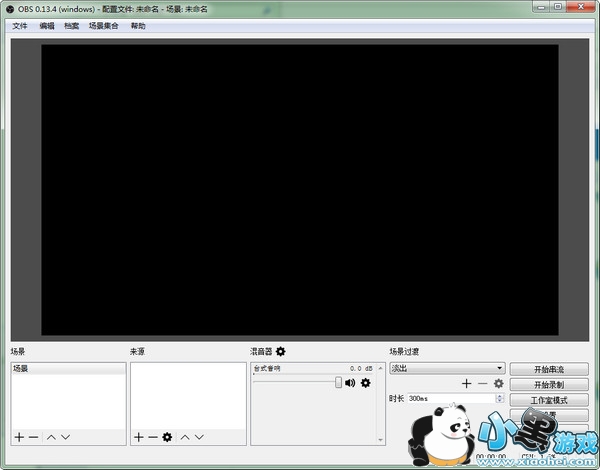
Task: Close the OBS window
Action: tap(580, 7)
